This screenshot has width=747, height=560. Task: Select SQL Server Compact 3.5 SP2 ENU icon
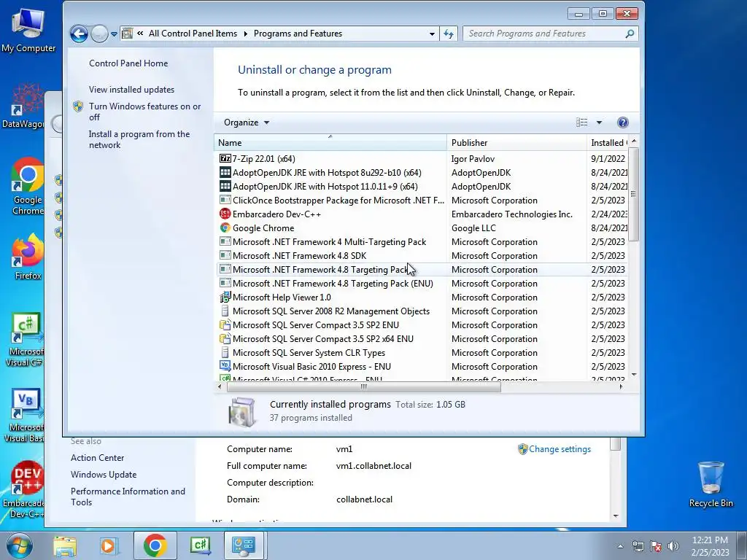225,324
